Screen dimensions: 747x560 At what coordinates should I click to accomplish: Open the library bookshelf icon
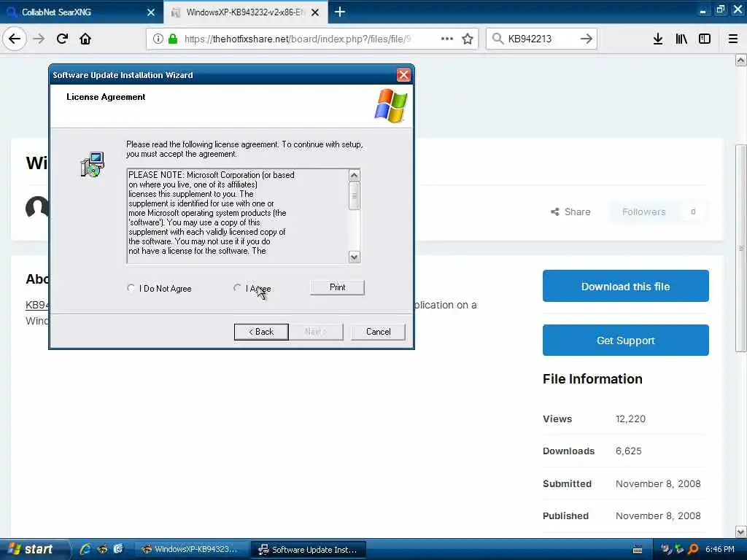click(x=681, y=39)
